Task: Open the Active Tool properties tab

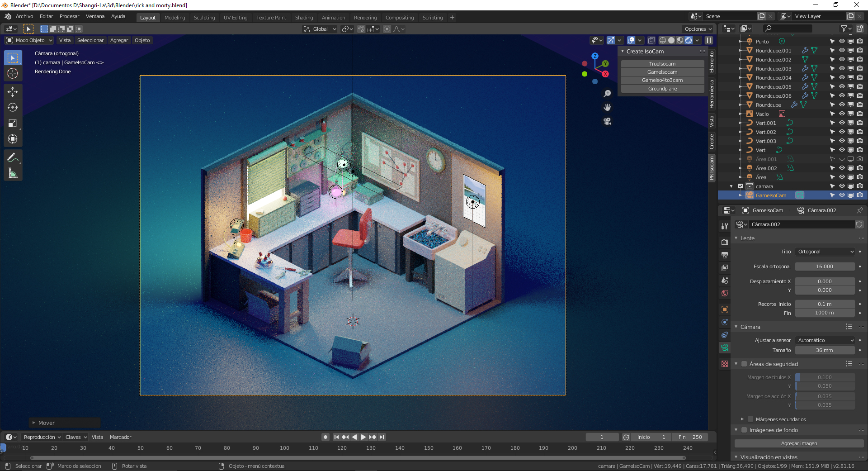Action: click(x=725, y=226)
